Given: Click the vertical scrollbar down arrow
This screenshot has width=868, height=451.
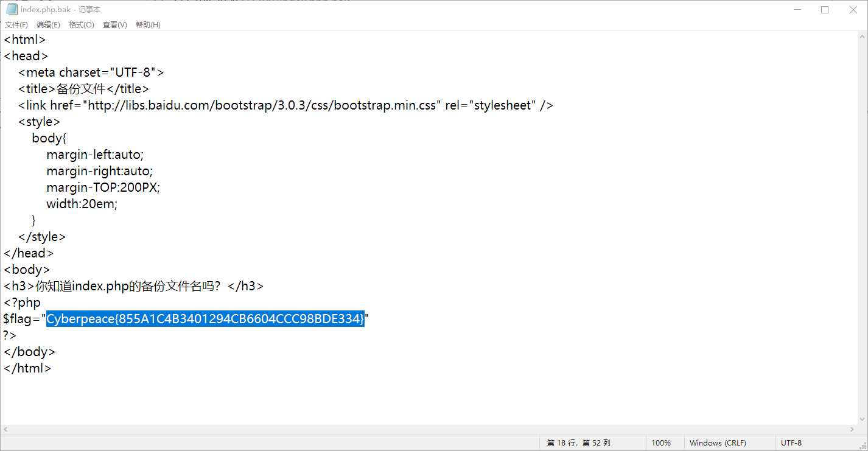Looking at the screenshot, I should [863, 419].
